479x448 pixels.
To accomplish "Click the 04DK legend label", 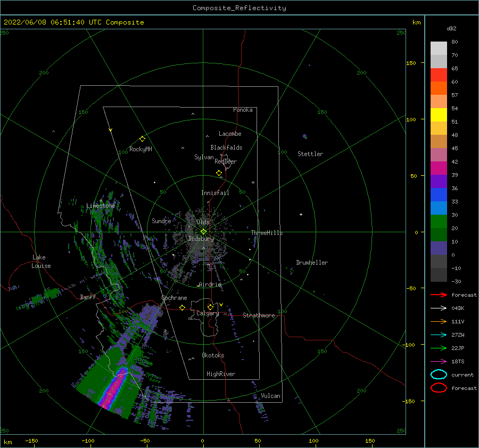I will [458, 308].
